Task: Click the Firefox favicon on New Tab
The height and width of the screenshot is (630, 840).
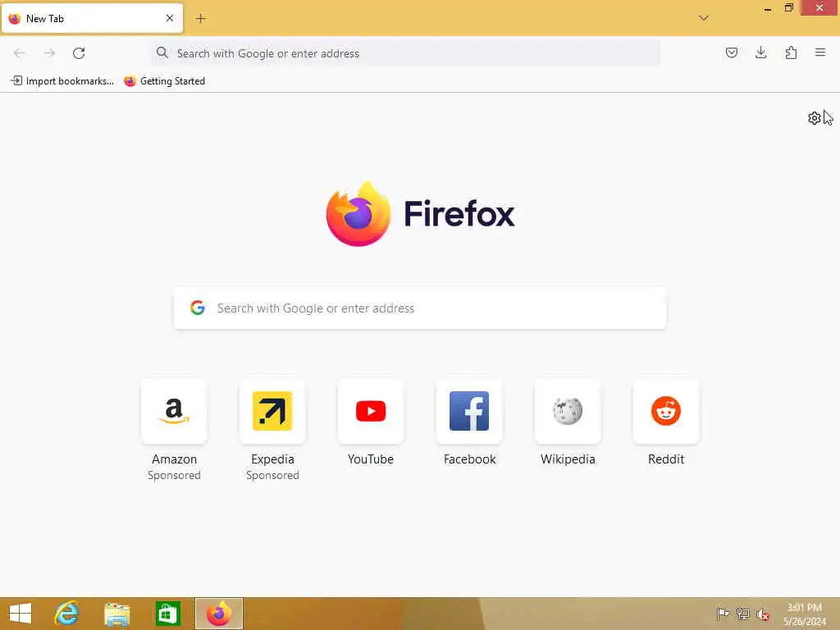Action: [15, 18]
